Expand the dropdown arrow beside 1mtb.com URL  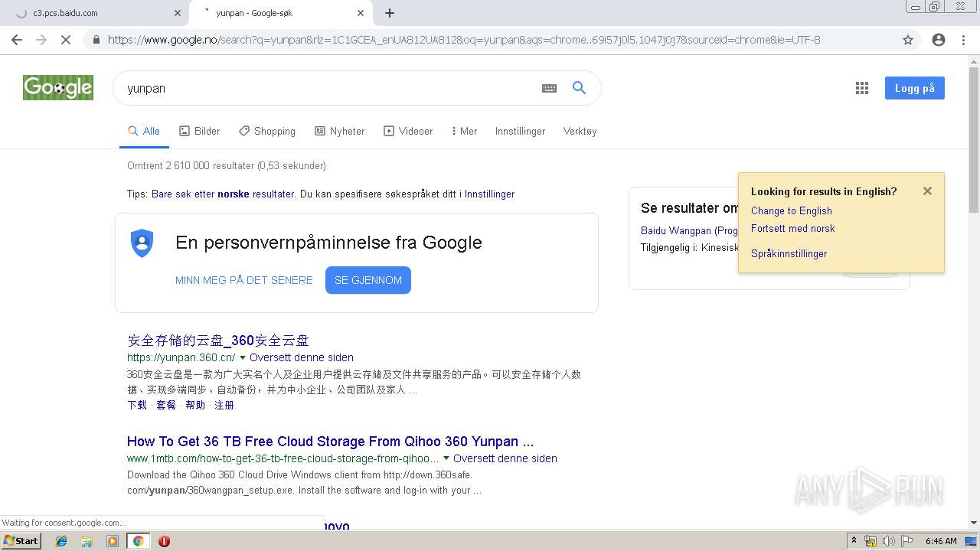pyautogui.click(x=446, y=458)
